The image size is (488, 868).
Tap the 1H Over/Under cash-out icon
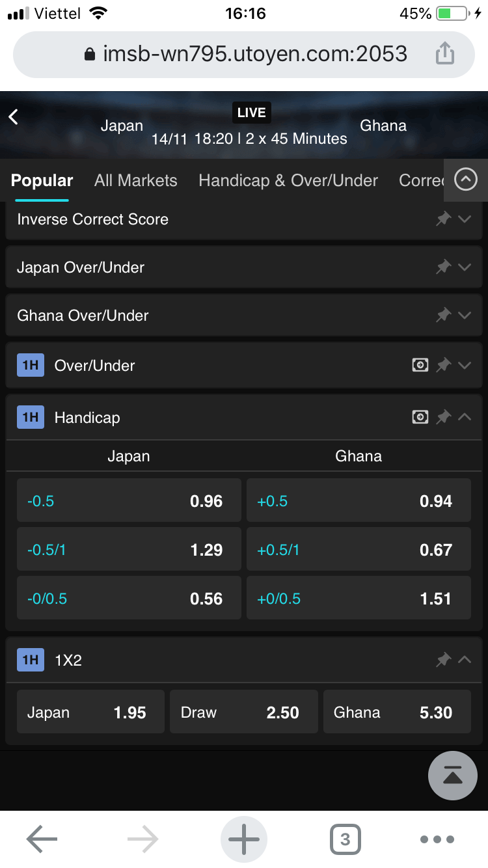point(420,365)
